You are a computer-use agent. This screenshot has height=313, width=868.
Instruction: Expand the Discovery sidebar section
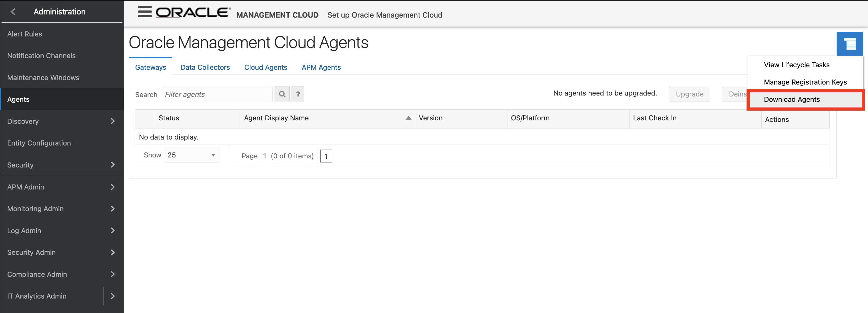113,121
